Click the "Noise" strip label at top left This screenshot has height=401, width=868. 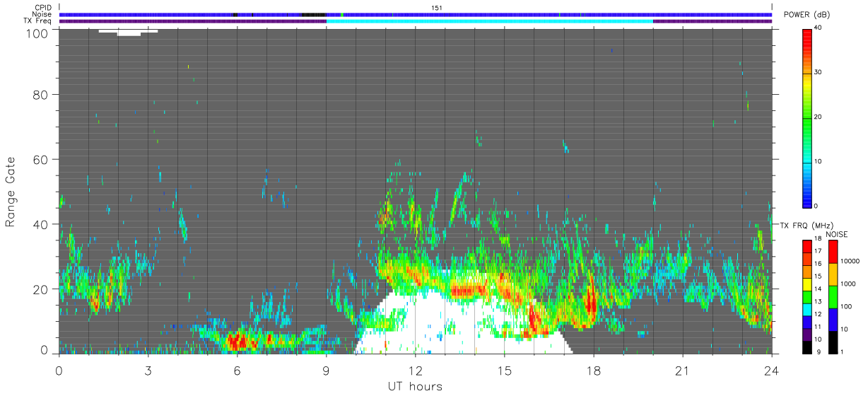click(x=42, y=14)
